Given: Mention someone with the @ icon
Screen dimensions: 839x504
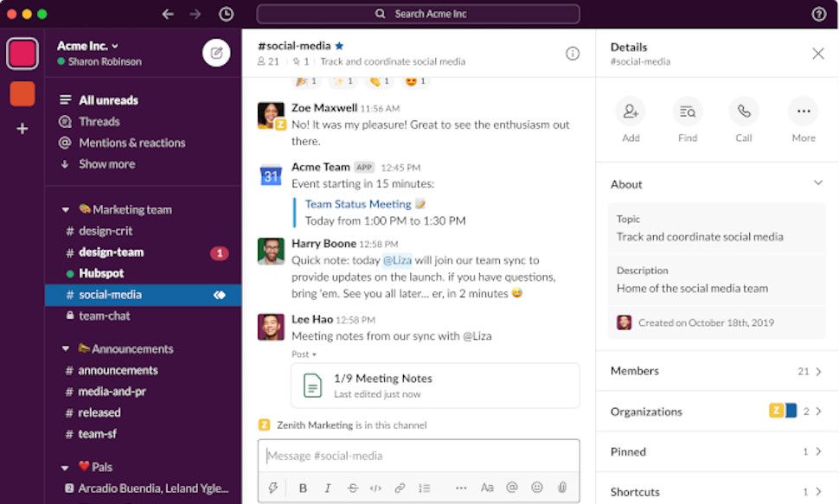Looking at the screenshot, I should coord(512,488).
